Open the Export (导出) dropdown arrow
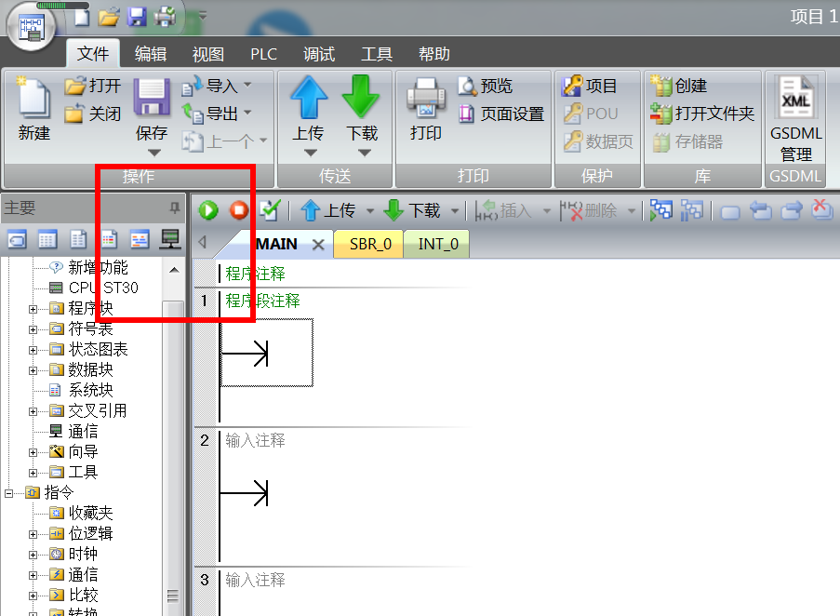This screenshot has height=616, width=840. tap(247, 113)
